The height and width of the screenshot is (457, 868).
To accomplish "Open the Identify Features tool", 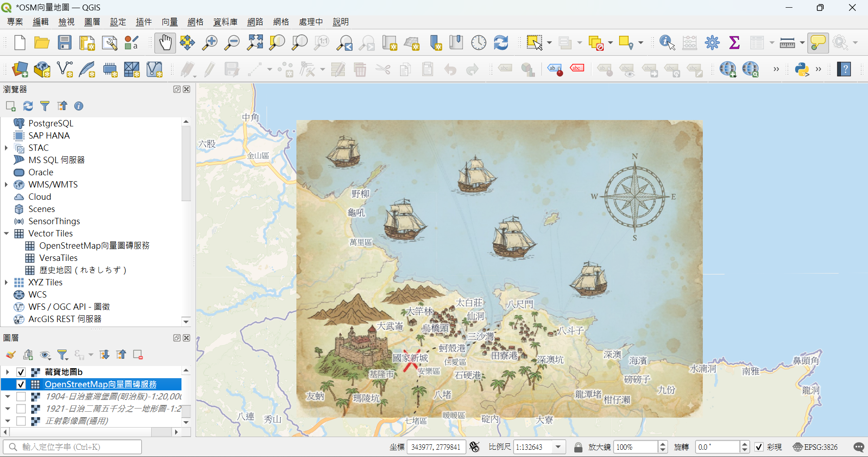I will [x=668, y=43].
